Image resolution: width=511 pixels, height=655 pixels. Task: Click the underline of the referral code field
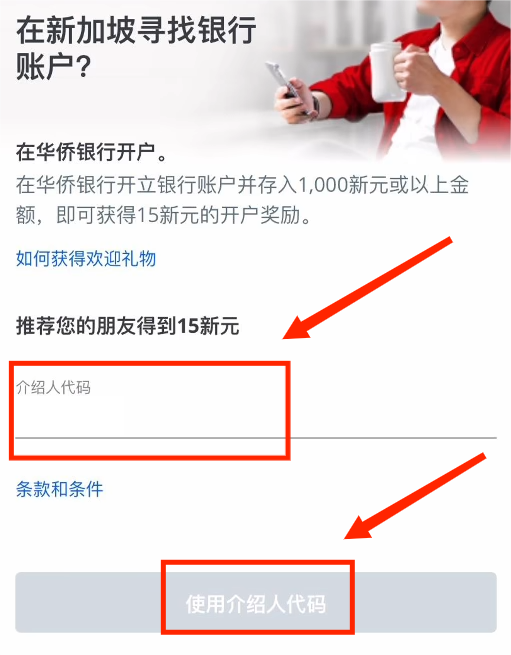pos(256,438)
